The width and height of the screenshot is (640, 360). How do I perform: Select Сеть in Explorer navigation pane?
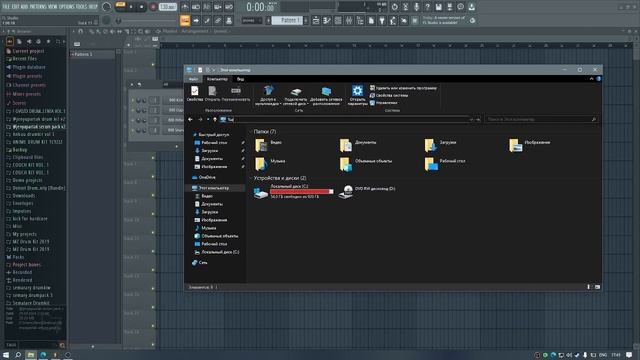point(200,262)
